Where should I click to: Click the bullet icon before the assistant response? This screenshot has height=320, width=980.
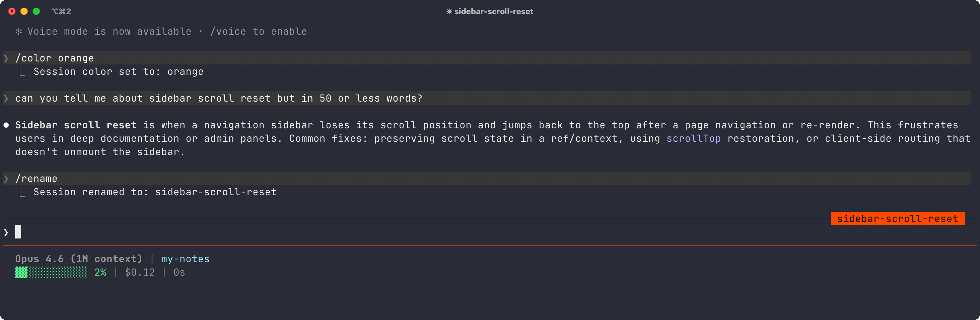click(x=6, y=125)
